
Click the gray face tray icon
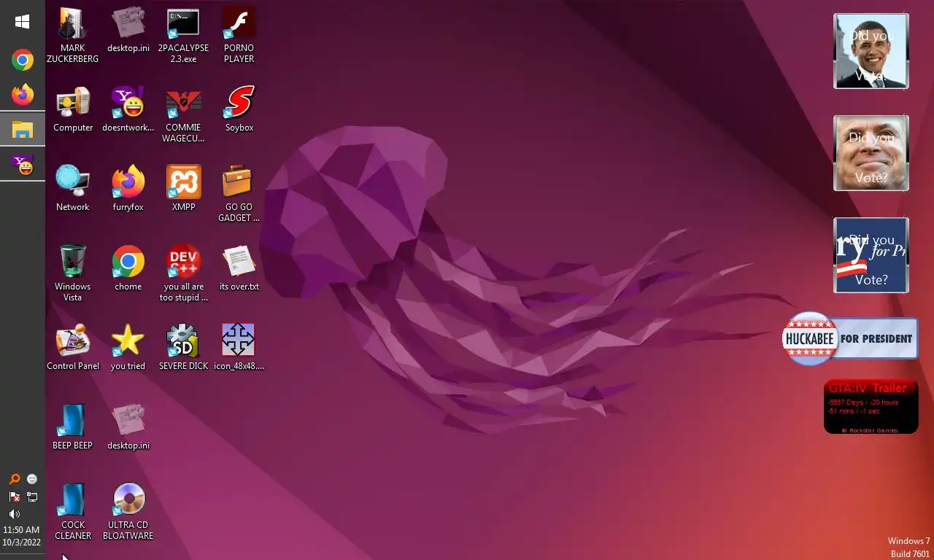click(x=32, y=479)
